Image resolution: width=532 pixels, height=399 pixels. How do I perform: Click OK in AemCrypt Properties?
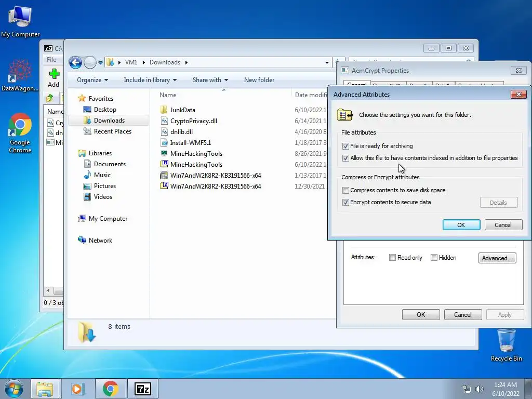[421, 314]
